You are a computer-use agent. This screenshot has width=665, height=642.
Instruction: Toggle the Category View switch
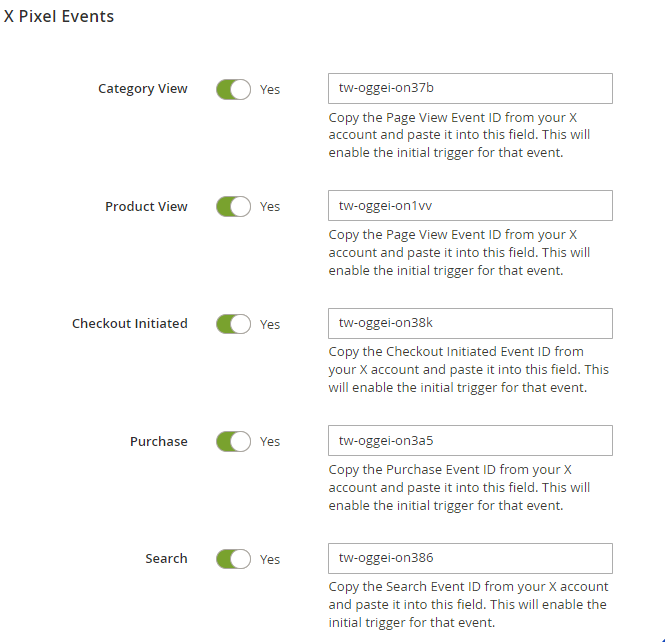point(233,89)
